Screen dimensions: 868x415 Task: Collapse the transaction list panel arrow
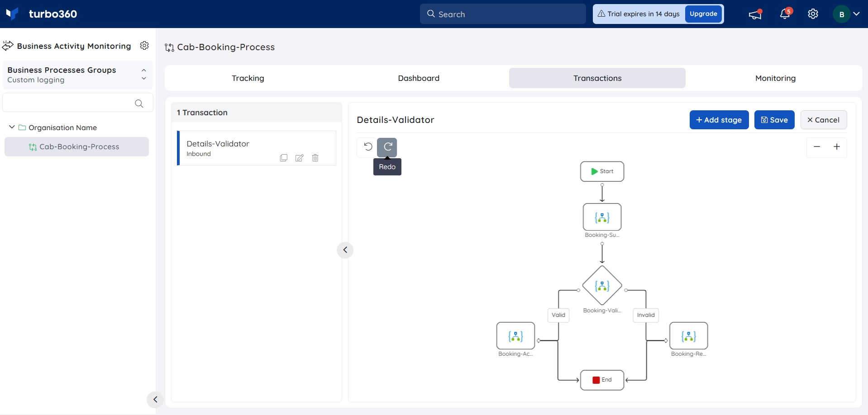coord(345,250)
